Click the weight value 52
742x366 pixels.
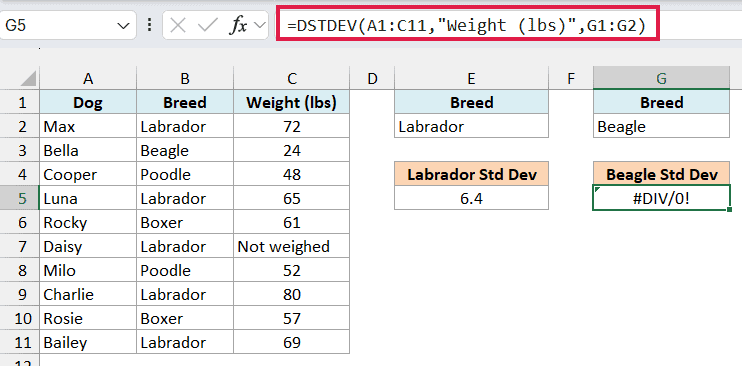(292, 270)
